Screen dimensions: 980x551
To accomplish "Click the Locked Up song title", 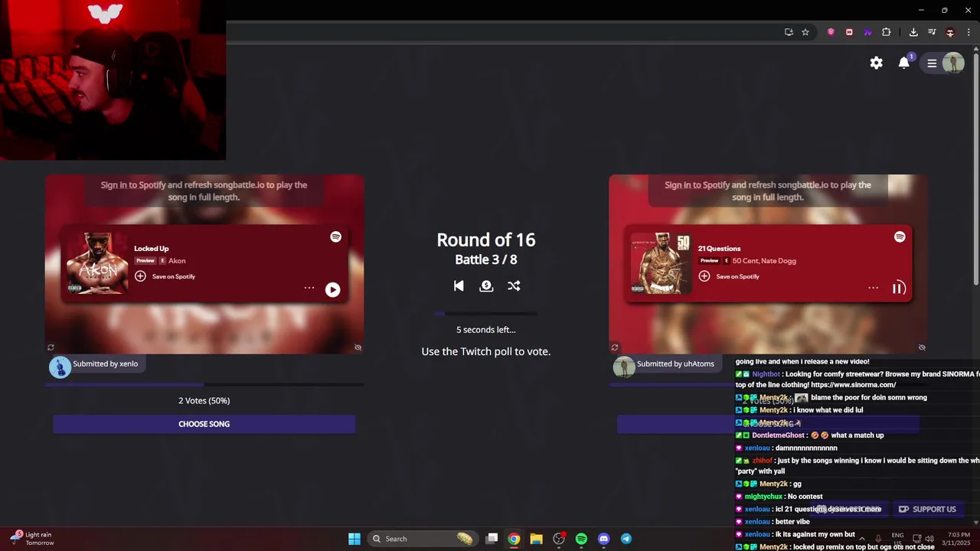I will pos(152,248).
